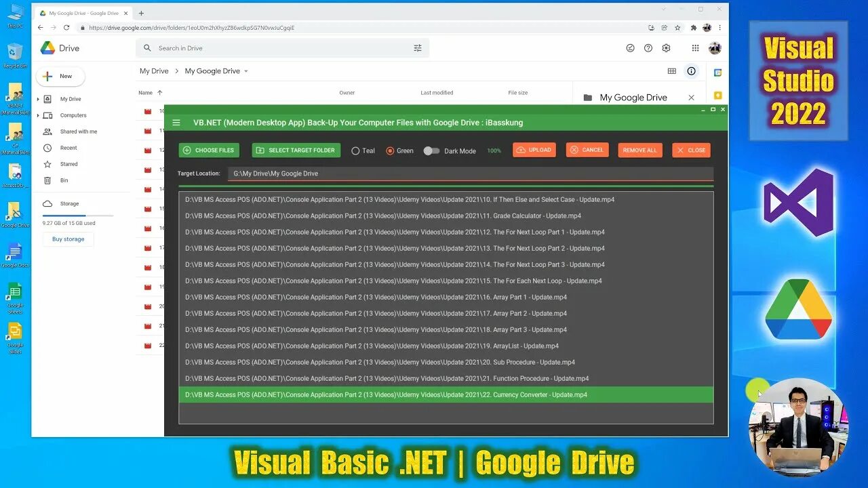The height and width of the screenshot is (488, 868).
Task: Select '19. ArrayList - Update.mp4' row
Action: (446, 346)
